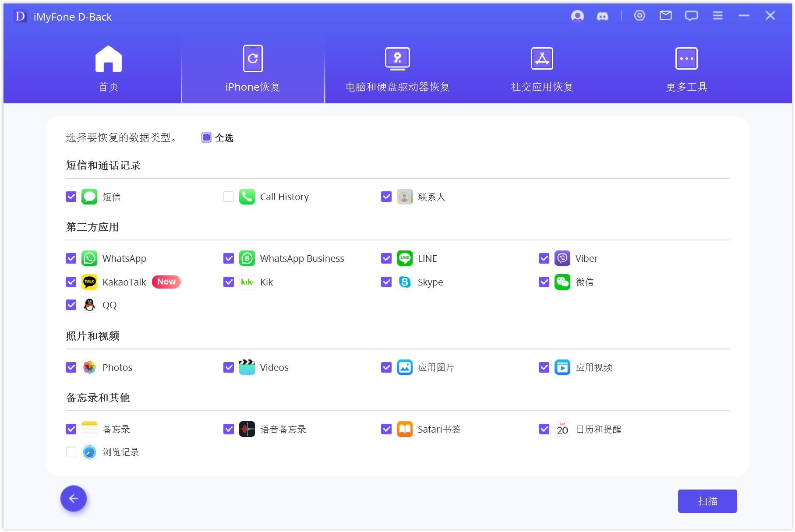Uncheck the Kik checkbox

click(229, 282)
